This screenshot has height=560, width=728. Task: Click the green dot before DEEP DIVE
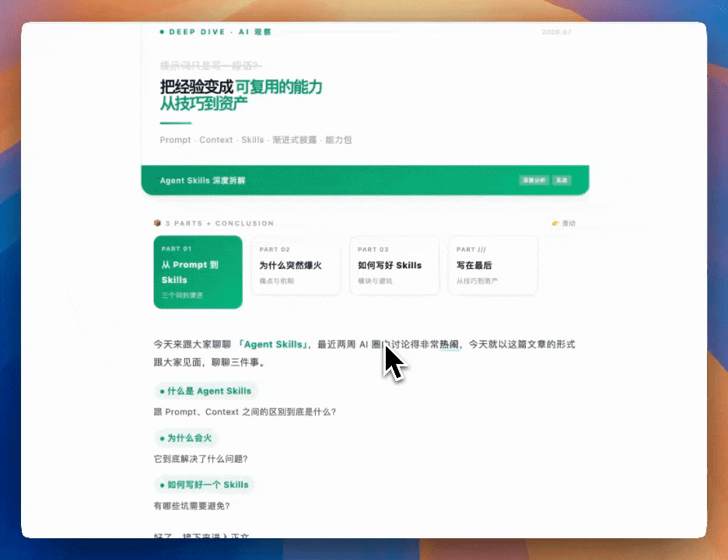click(162, 32)
